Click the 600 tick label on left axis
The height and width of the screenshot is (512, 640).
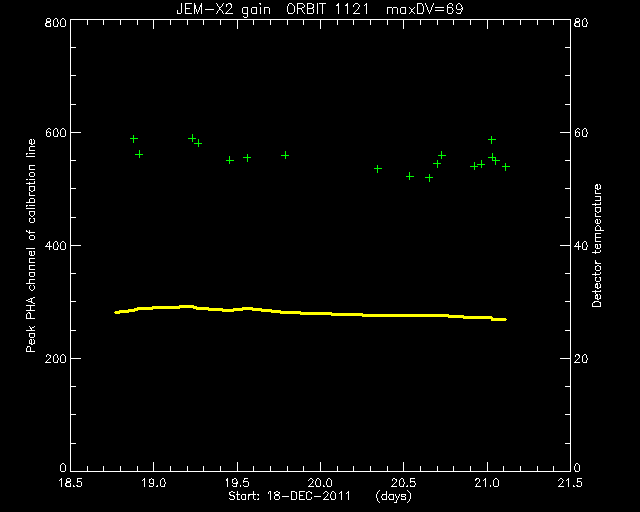(56, 133)
